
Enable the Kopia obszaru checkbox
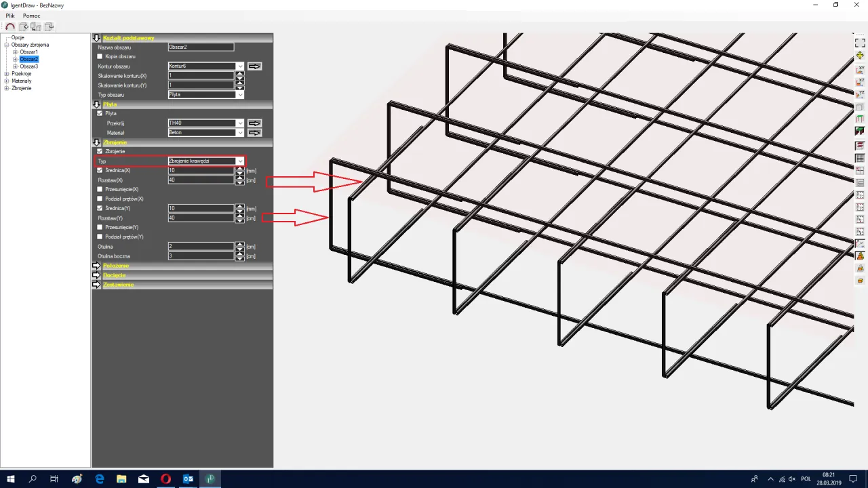coord(100,56)
